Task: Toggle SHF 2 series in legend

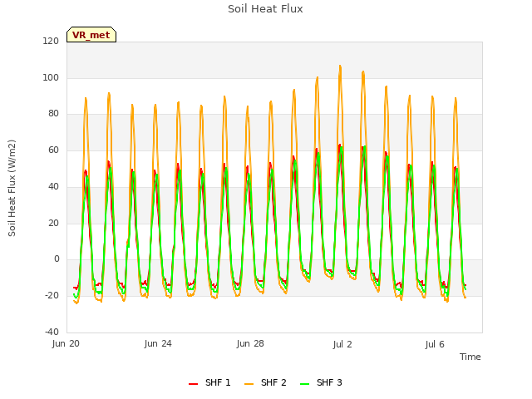Action: click(x=265, y=382)
